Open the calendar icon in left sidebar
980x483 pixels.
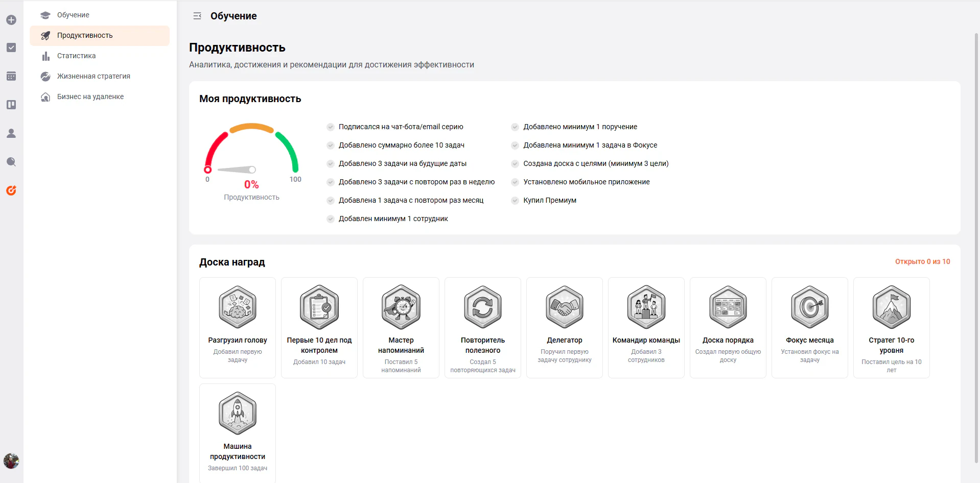tap(11, 76)
